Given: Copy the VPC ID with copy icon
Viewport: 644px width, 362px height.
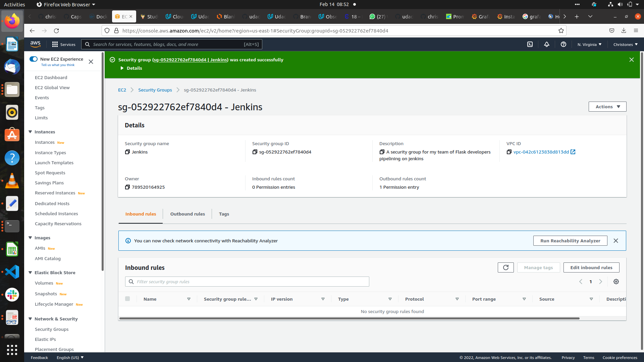Looking at the screenshot, I should (x=509, y=152).
